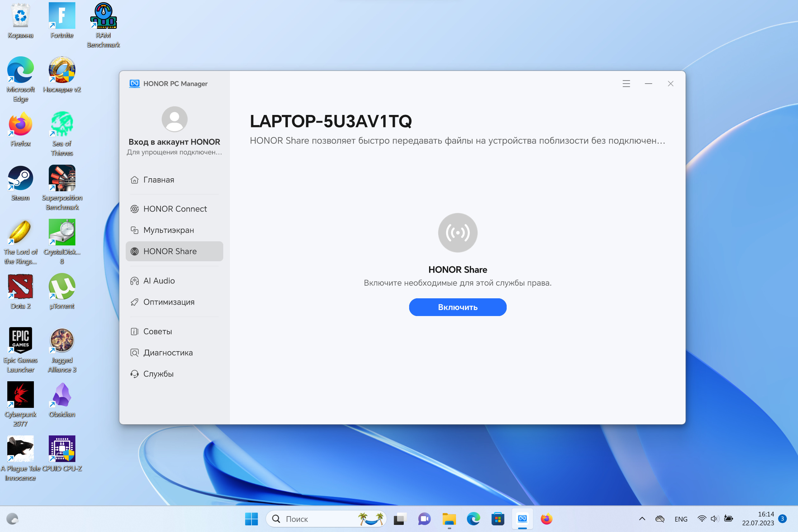This screenshot has width=798, height=532.
Task: Select the Корзина recycle bin desktop icon
Action: pos(20,21)
